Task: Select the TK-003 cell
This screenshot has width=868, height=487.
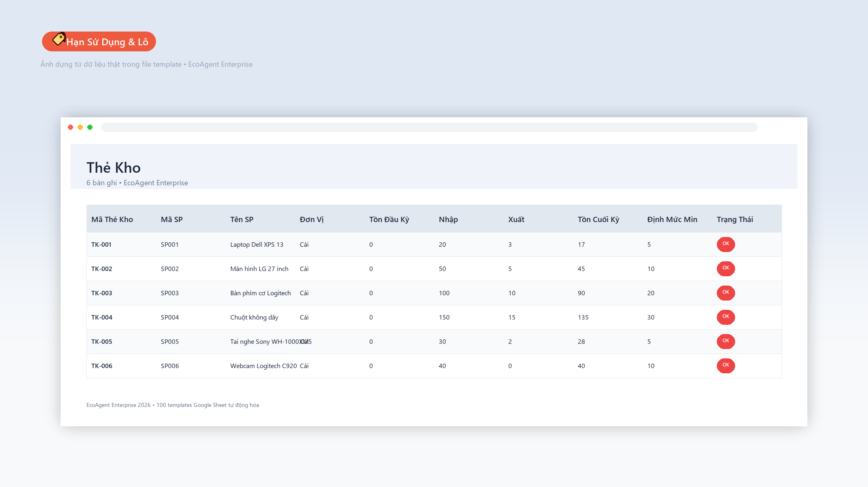Action: [x=102, y=293]
